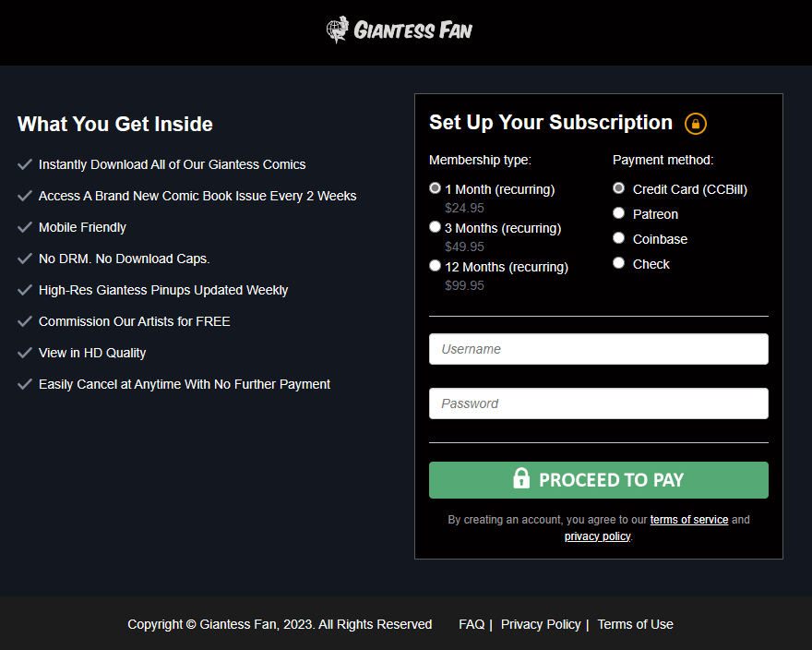Select Coinbase payment option
This screenshot has width=812, height=650.
click(619, 238)
